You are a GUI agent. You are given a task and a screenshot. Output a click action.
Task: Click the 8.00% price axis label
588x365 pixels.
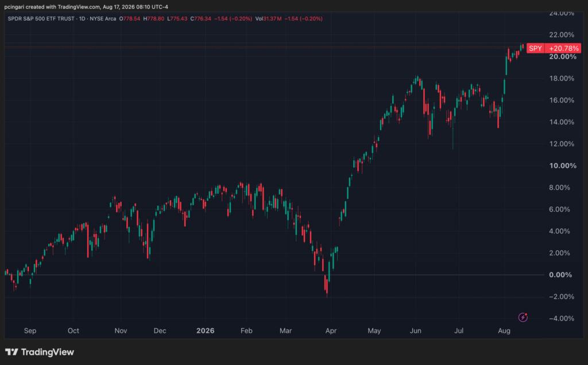[x=559, y=187]
